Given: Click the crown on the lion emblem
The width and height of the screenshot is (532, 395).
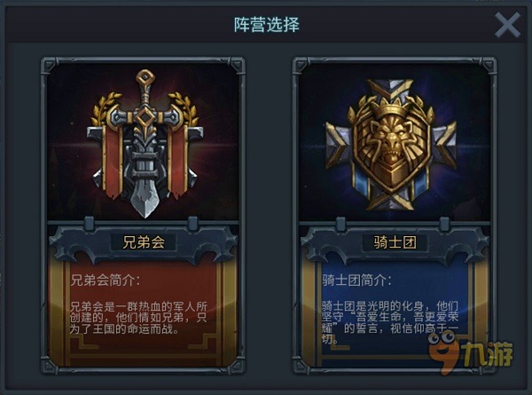Looking at the screenshot, I should pos(394,109).
